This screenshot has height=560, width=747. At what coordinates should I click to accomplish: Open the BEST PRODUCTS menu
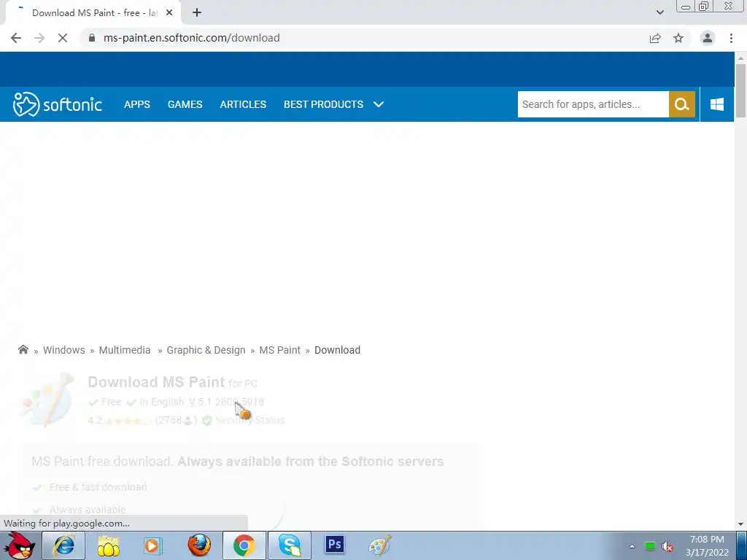(323, 104)
